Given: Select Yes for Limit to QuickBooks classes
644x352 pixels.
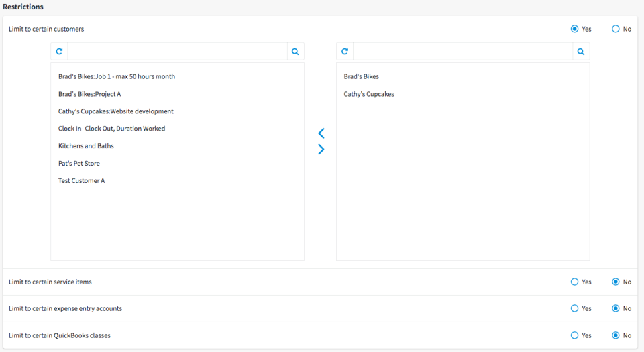Looking at the screenshot, I should [x=575, y=335].
